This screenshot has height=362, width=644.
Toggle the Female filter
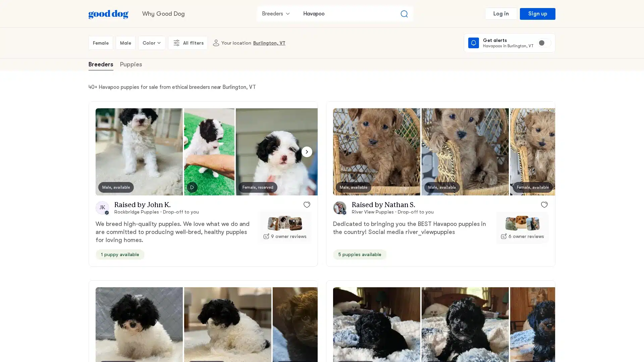101,43
